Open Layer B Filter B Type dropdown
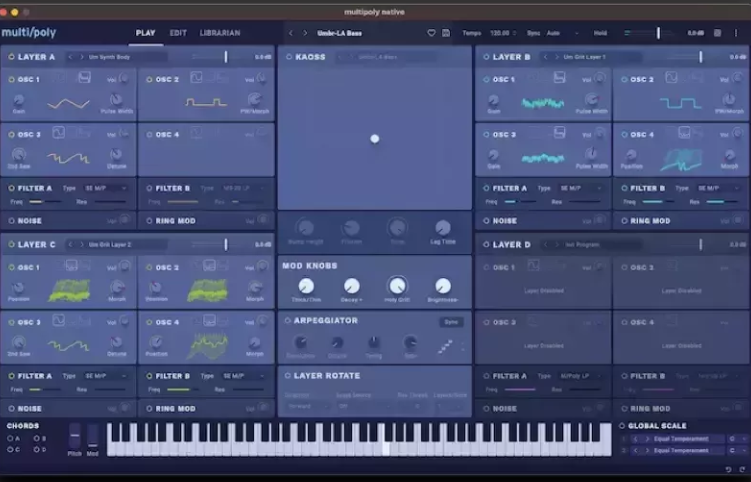 717,188
